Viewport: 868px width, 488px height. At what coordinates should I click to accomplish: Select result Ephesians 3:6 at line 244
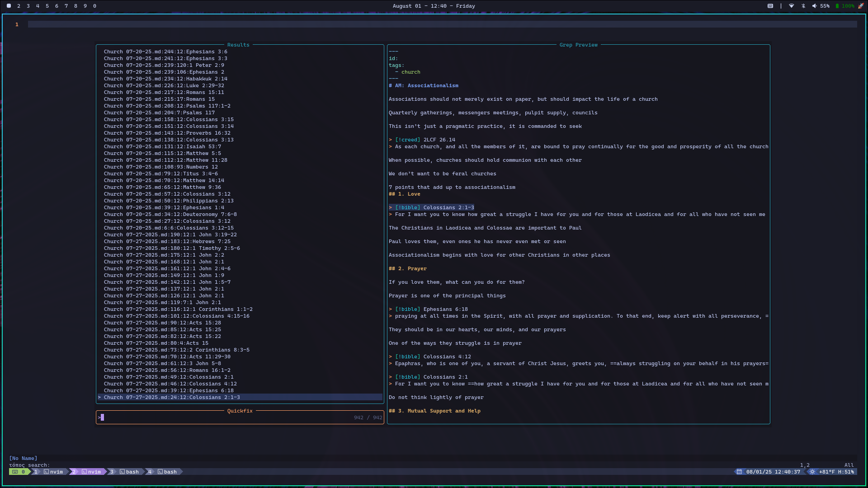[x=165, y=52]
